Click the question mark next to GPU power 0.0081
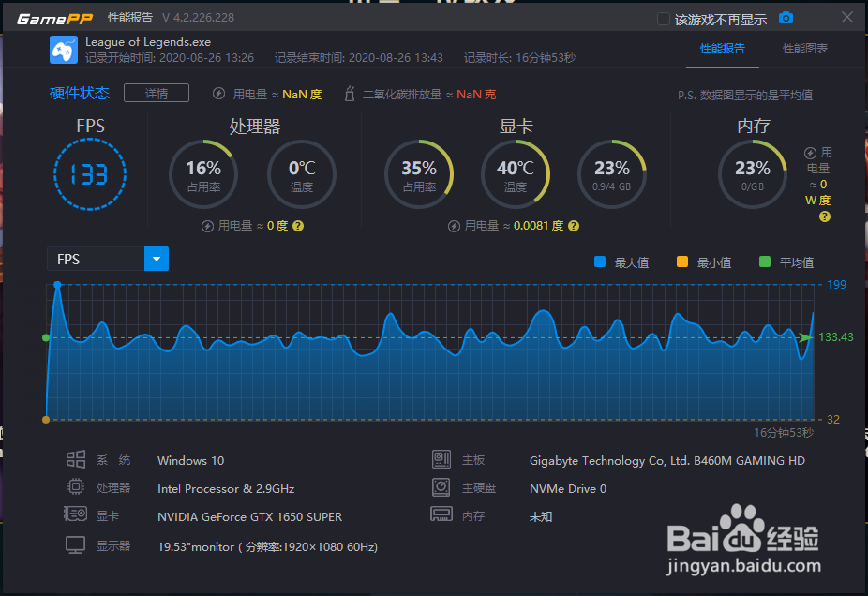The height and width of the screenshot is (596, 868). pos(574,226)
